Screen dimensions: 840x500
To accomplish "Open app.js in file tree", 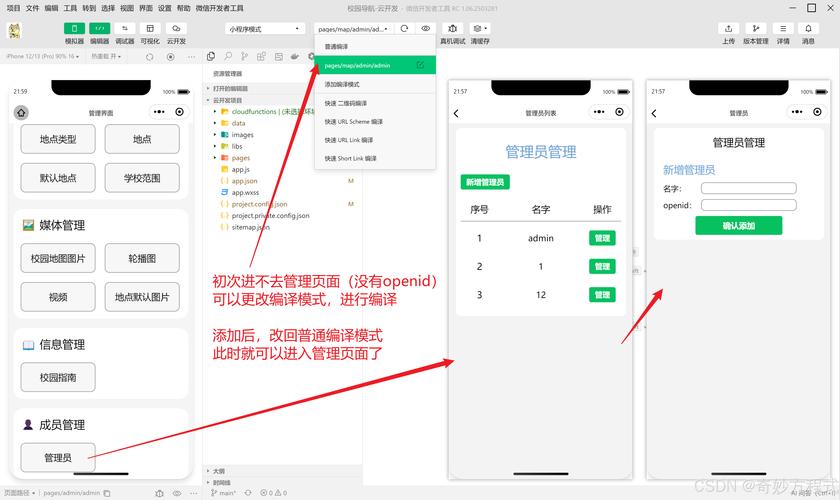I will click(241, 169).
